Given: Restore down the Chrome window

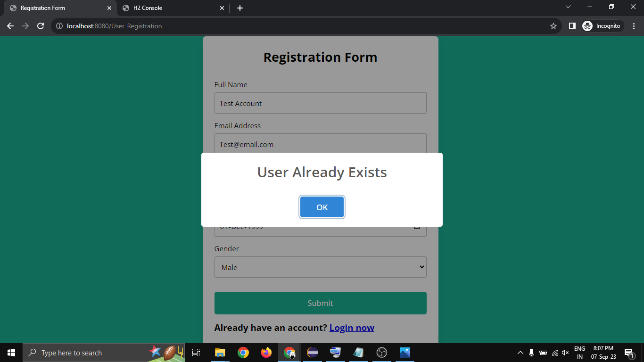Looking at the screenshot, I should click(611, 7).
